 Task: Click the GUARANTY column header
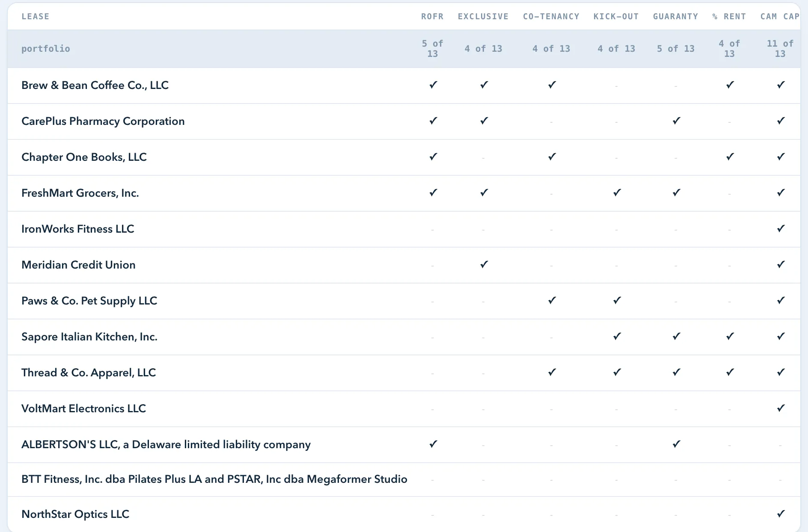[x=675, y=16]
